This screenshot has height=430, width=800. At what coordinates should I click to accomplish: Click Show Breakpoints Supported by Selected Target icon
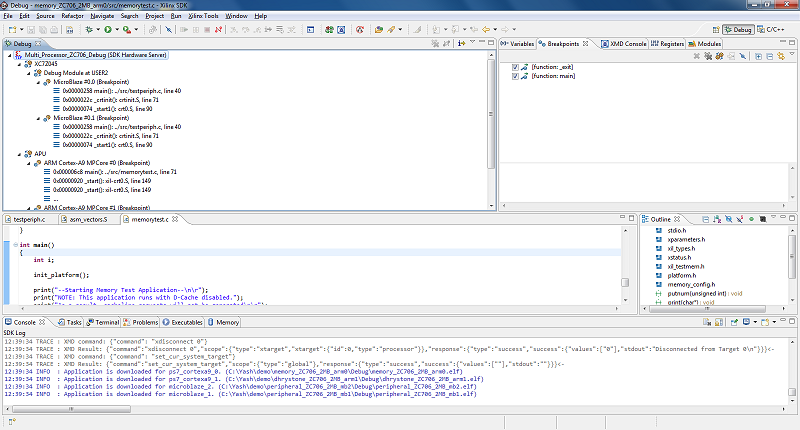tap(719, 56)
